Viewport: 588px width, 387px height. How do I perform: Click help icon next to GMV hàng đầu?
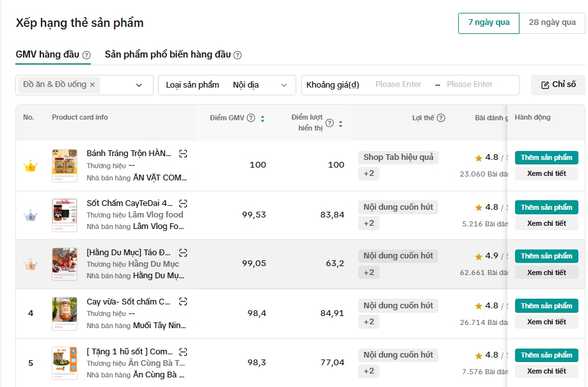(86, 55)
